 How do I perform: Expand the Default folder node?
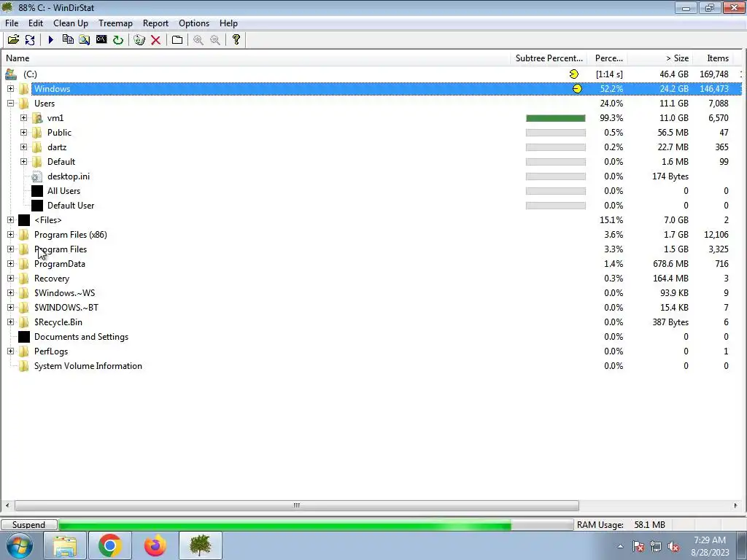click(24, 162)
